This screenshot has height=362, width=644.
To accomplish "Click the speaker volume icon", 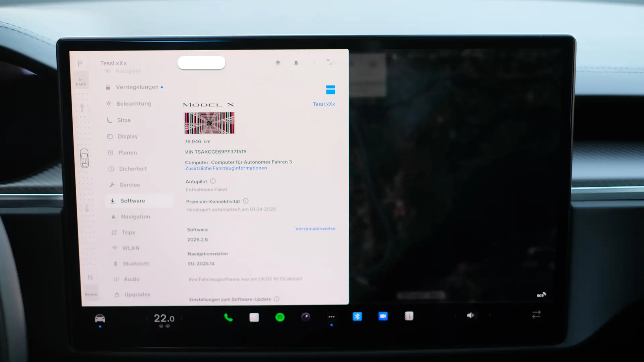I will tap(470, 315).
